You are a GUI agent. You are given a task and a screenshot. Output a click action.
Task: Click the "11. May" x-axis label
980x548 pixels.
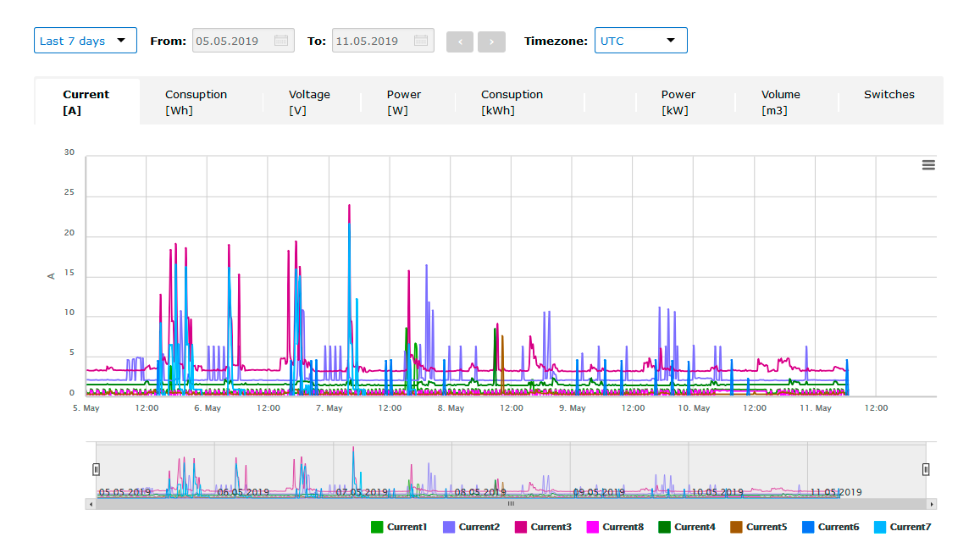pos(816,408)
